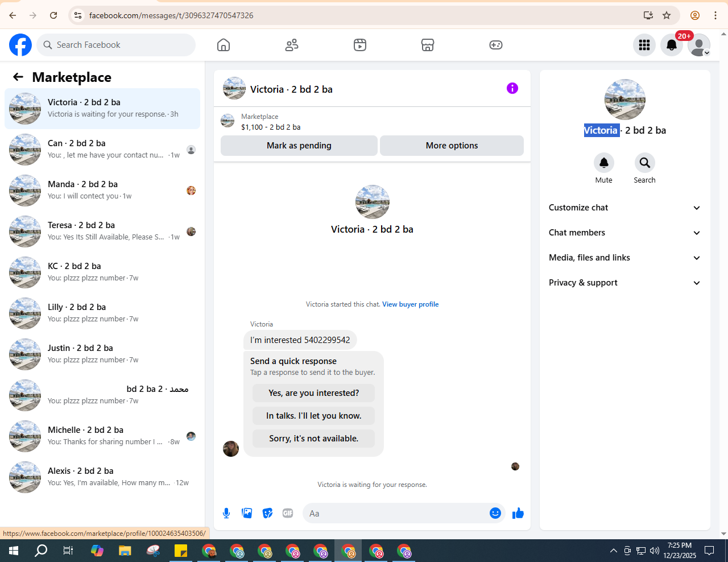
Task: Open the notifications bell with 20+ badge
Action: tap(672, 45)
